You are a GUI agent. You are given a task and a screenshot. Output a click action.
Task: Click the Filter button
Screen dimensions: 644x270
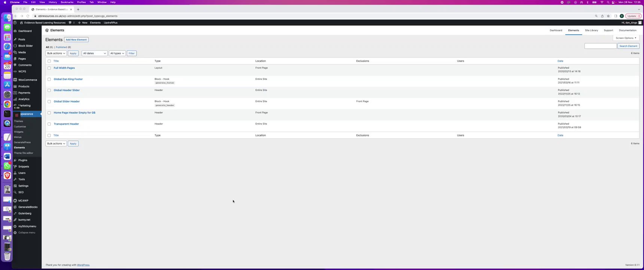(132, 53)
